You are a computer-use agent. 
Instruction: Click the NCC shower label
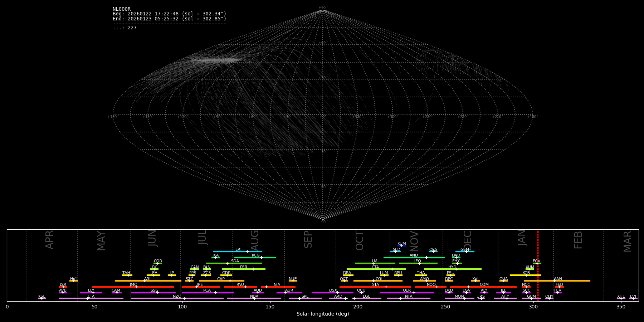pos(526,285)
